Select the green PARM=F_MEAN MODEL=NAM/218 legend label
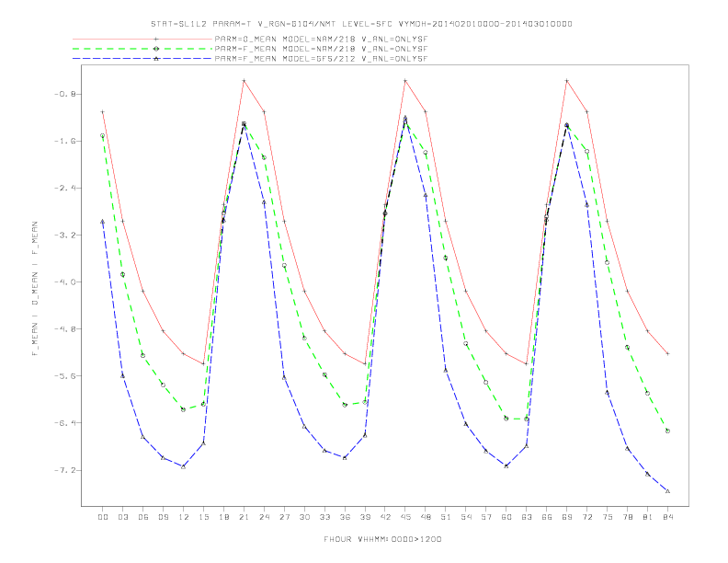The image size is (728, 563). tap(321, 49)
